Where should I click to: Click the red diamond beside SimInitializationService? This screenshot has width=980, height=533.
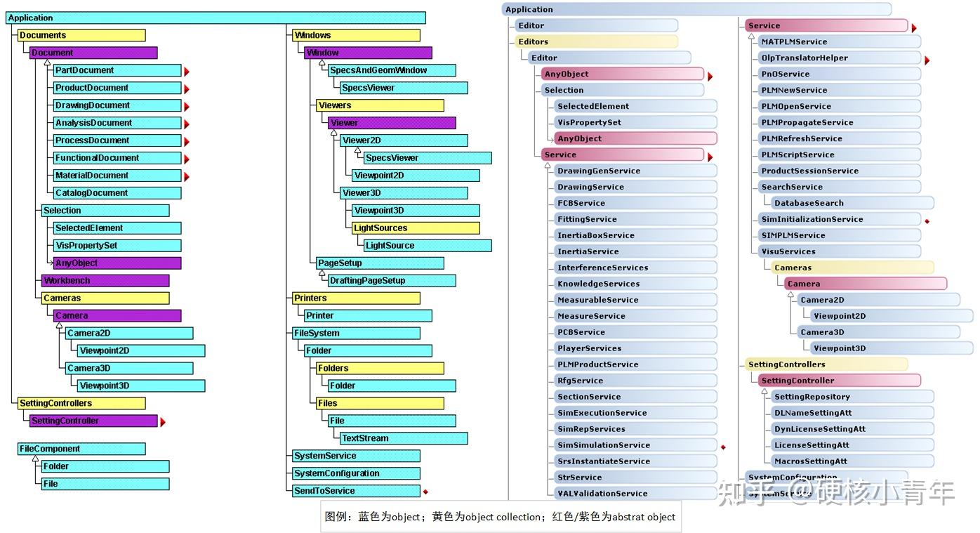927,221
